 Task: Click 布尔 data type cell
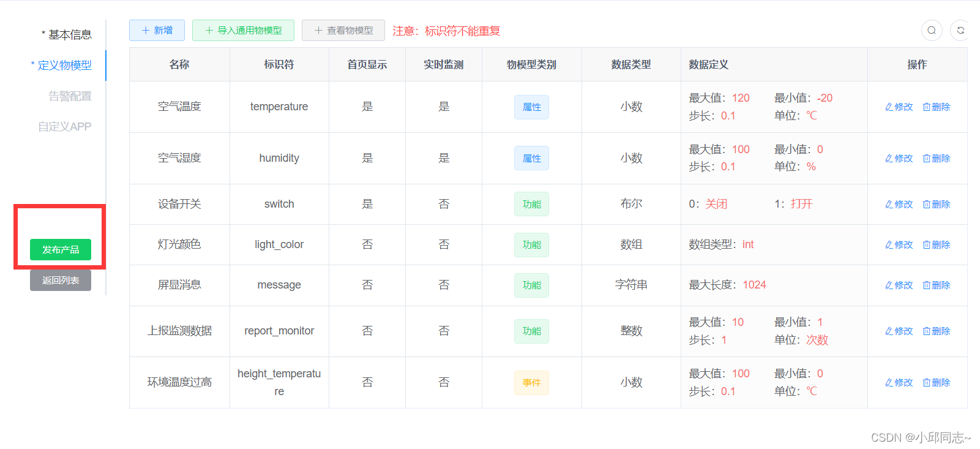click(x=631, y=204)
